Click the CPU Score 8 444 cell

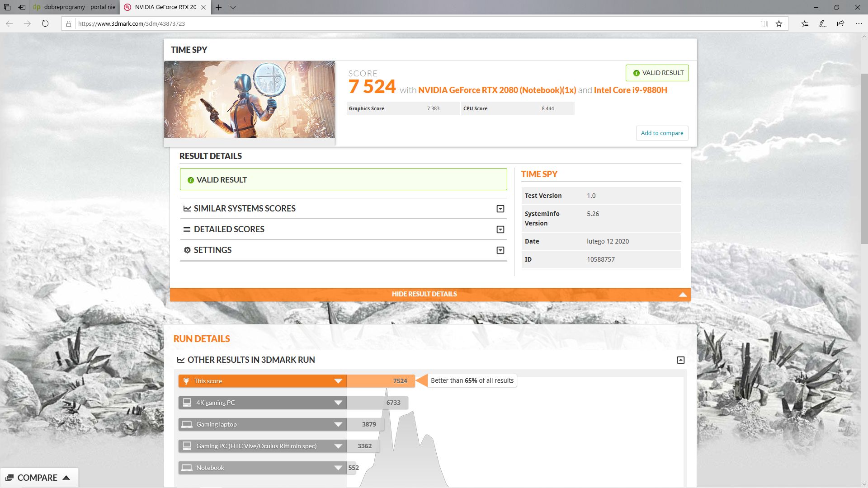point(518,108)
